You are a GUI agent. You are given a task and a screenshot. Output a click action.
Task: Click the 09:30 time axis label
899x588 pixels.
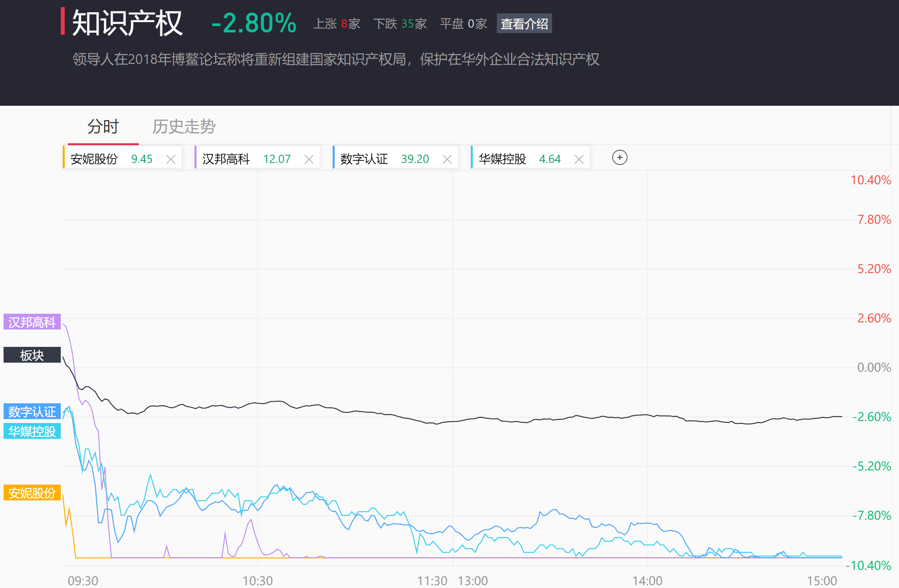83,581
